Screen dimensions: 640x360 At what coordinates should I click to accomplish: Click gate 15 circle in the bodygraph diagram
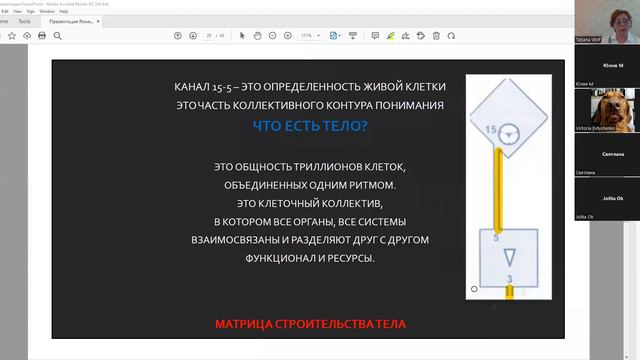[509, 134]
